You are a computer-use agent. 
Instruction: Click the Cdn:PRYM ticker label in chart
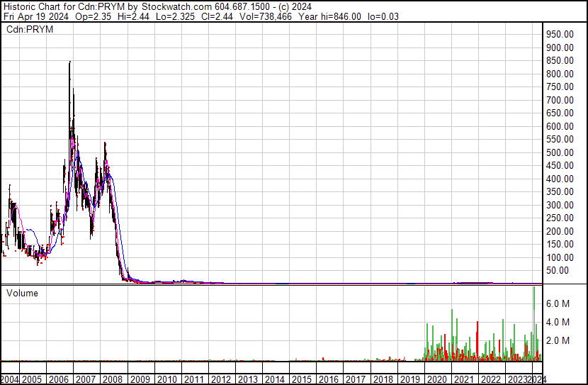point(26,29)
